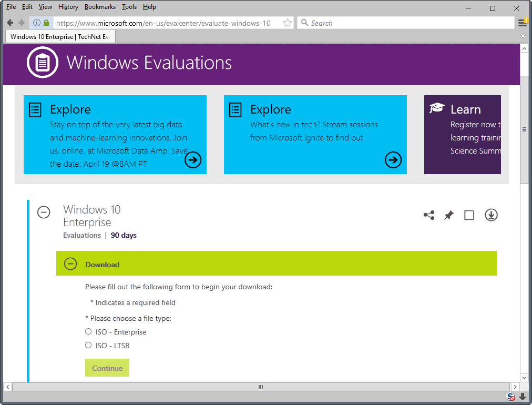Image resolution: width=532 pixels, height=405 pixels.
Task: Click the second Explore card list icon
Action: click(x=236, y=109)
